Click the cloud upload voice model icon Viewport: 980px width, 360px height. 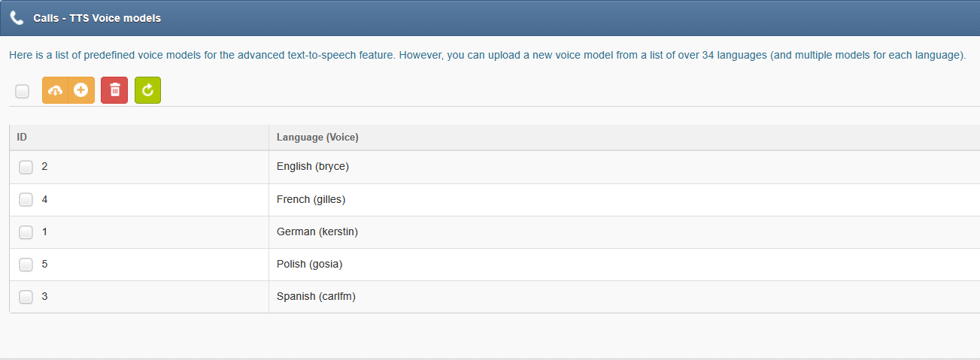click(x=55, y=90)
